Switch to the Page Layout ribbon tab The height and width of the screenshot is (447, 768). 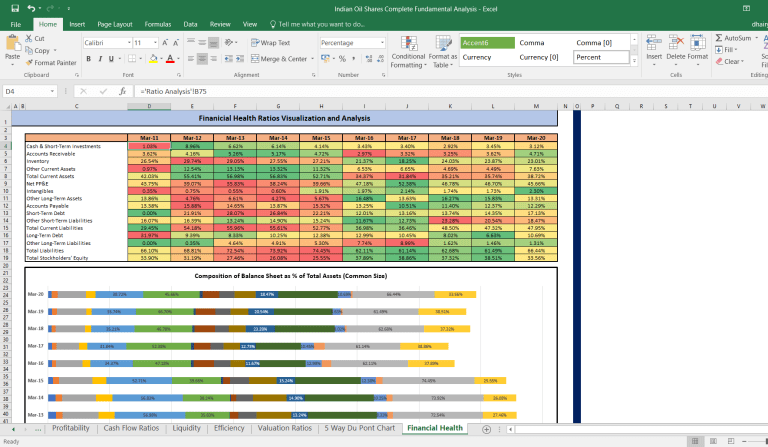(x=115, y=23)
